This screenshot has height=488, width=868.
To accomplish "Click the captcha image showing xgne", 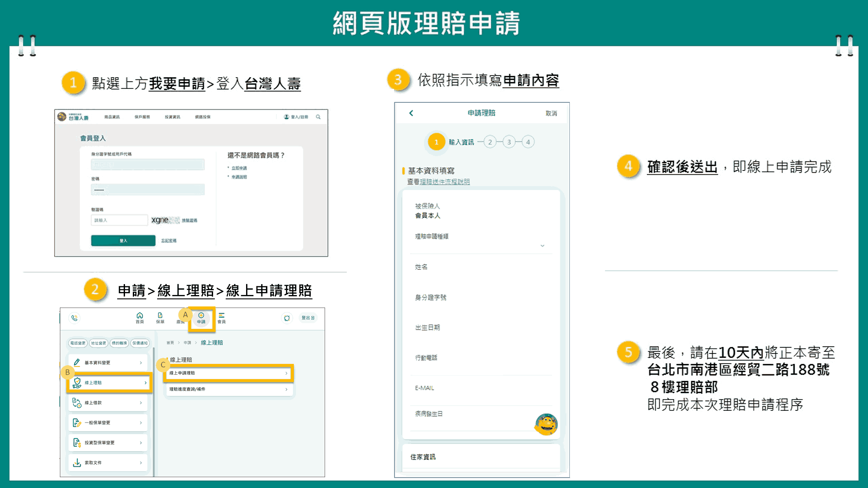I will [165, 220].
